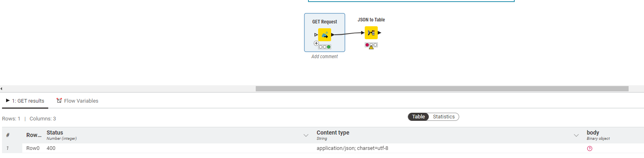
Task: Open the Status column dropdown arrow
Action: click(306, 135)
